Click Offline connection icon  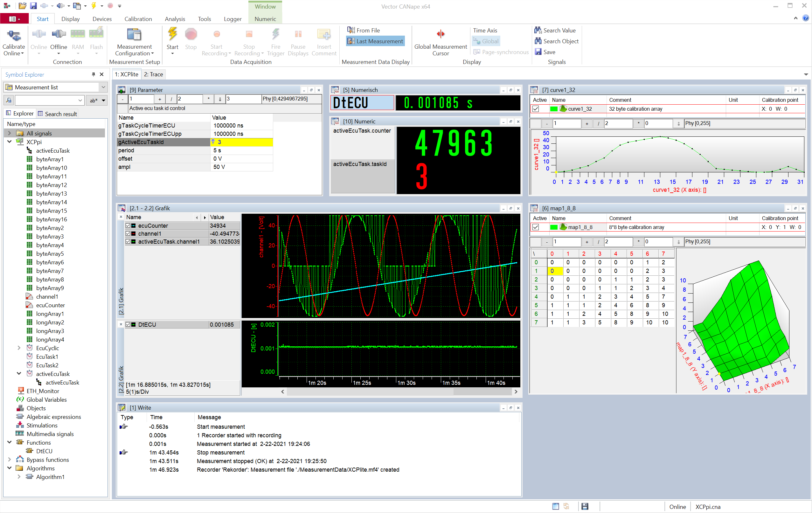58,34
